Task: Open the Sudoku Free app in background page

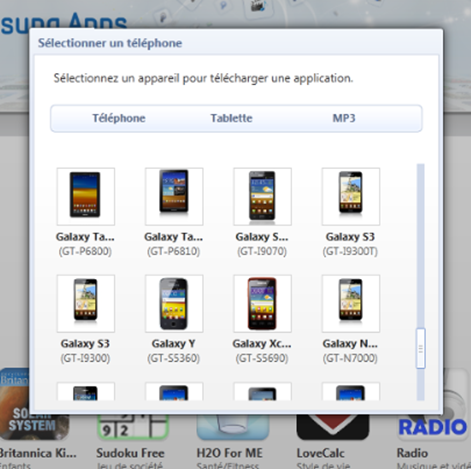Action: (x=133, y=426)
